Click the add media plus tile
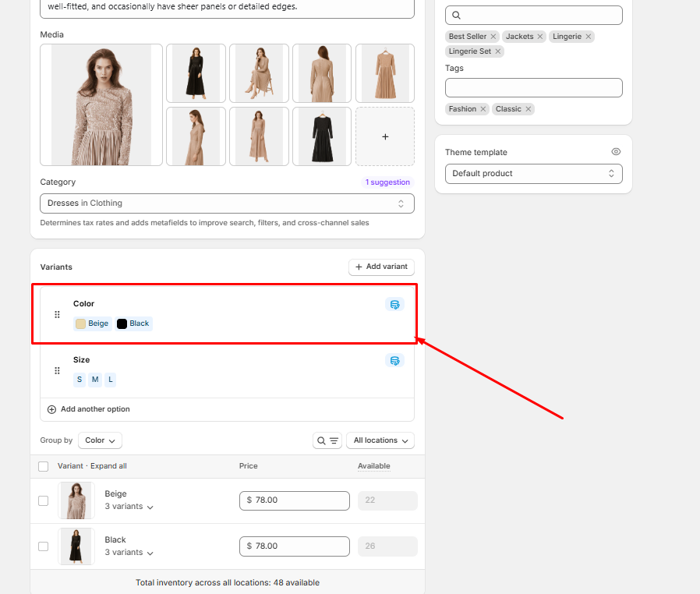 [x=385, y=136]
